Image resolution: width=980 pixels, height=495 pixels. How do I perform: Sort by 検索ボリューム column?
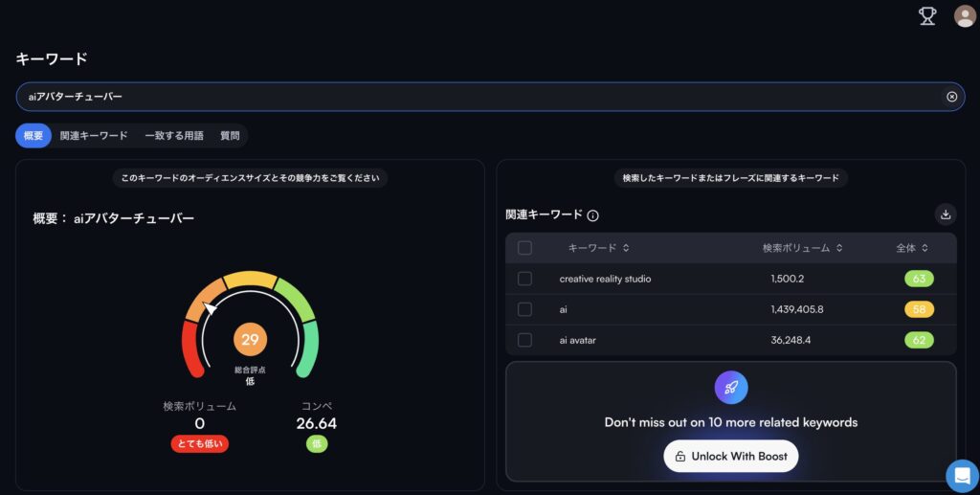click(x=802, y=248)
